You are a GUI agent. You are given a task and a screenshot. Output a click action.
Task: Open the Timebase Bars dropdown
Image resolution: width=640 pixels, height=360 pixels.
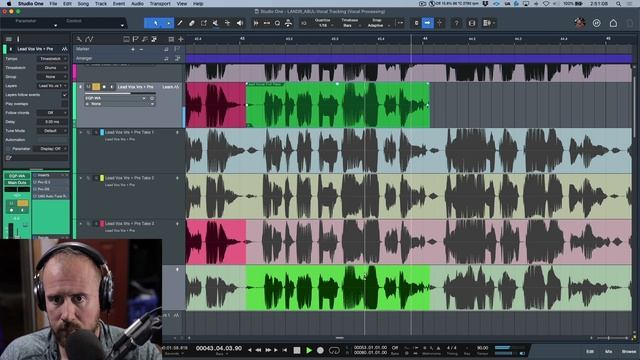(349, 25)
